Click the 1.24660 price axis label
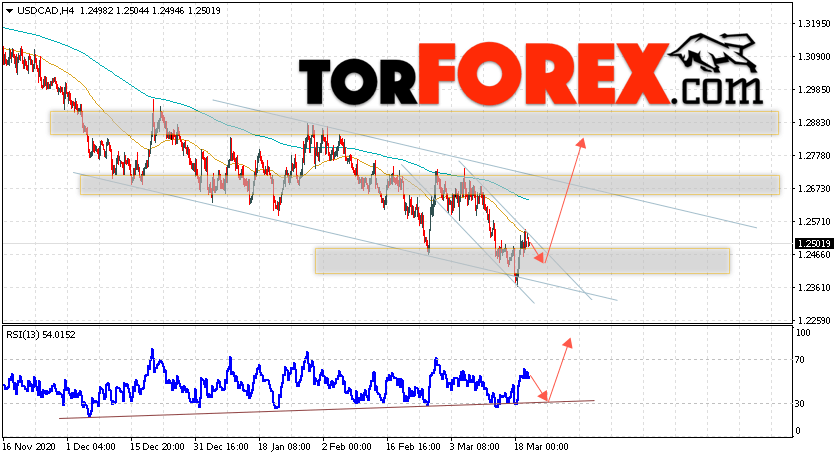This screenshot has height=458, width=838. click(x=814, y=255)
